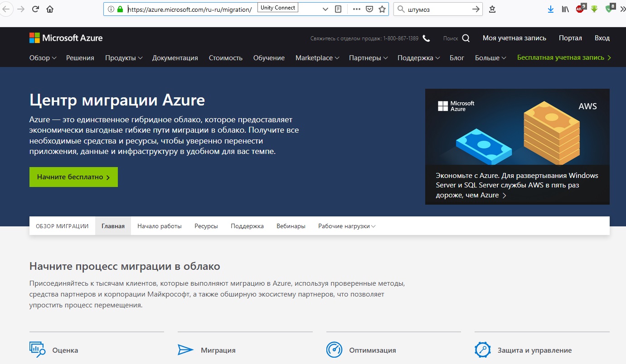The image size is (626, 364).
Task: Click the green padlock security icon
Action: point(120,9)
